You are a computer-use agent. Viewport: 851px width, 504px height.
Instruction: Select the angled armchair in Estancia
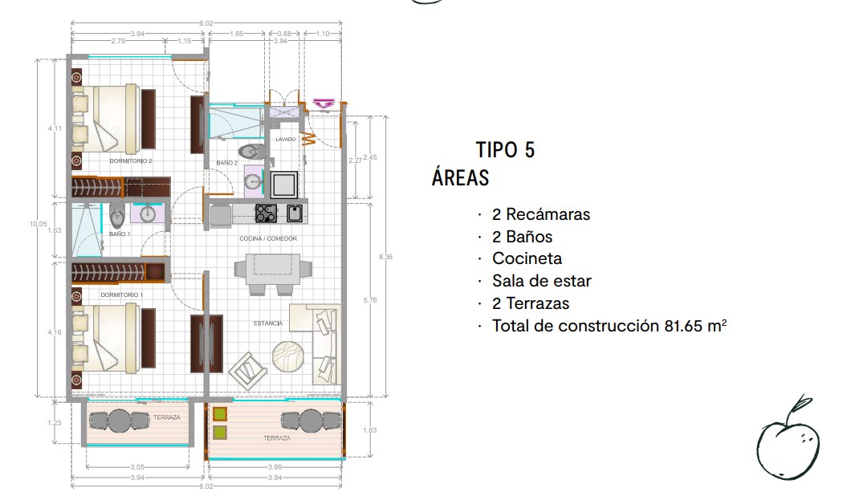pos(246,370)
